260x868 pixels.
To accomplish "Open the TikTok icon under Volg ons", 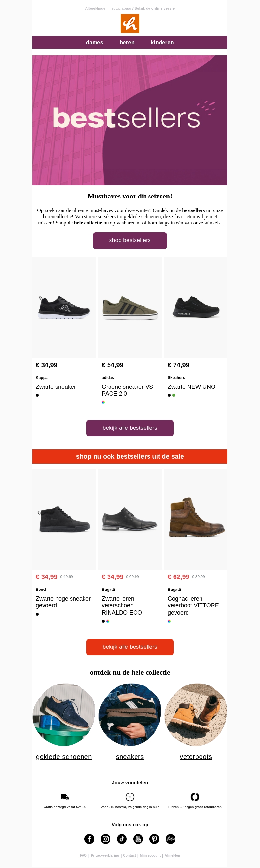I will [x=122, y=839].
